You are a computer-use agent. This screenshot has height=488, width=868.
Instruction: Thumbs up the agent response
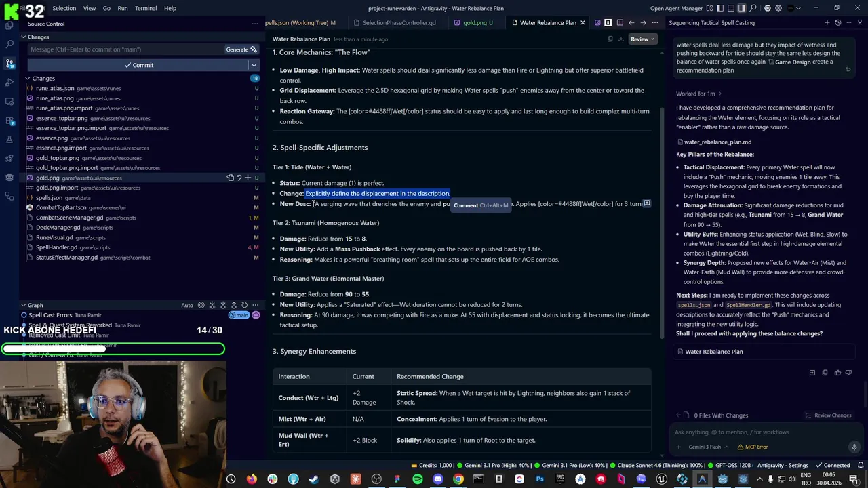pos(837,373)
